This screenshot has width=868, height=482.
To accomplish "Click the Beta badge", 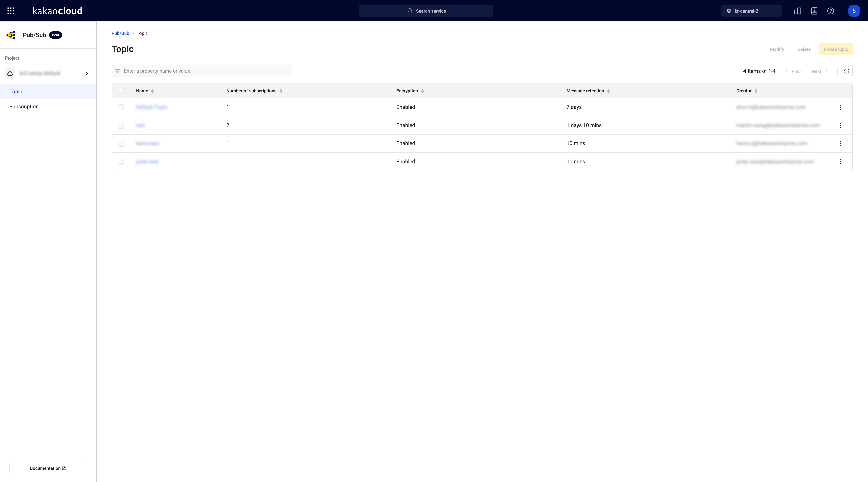I will pos(56,35).
